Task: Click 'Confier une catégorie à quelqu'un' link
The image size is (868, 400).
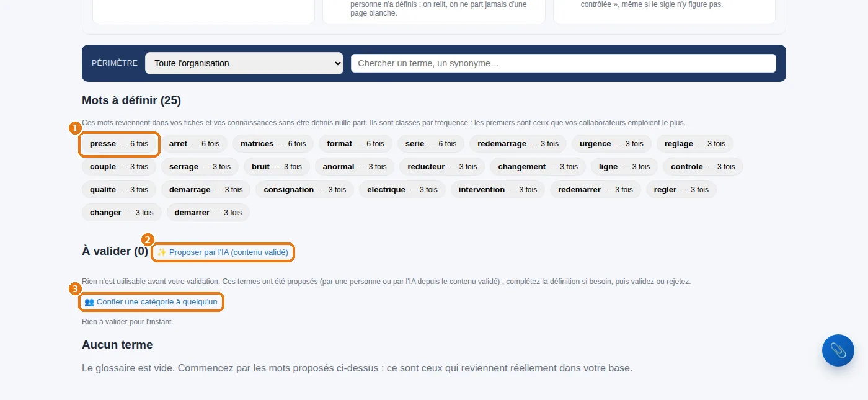Action: click(x=151, y=302)
